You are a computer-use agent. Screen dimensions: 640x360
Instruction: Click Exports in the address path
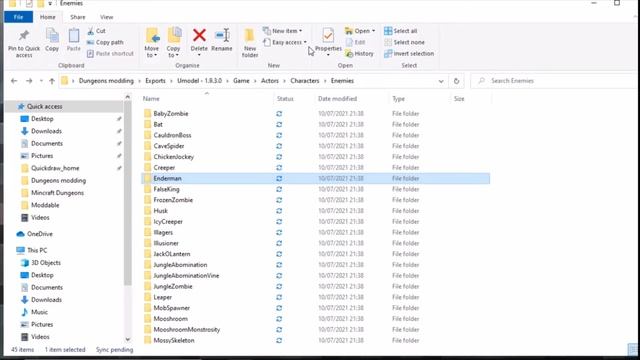point(156,81)
